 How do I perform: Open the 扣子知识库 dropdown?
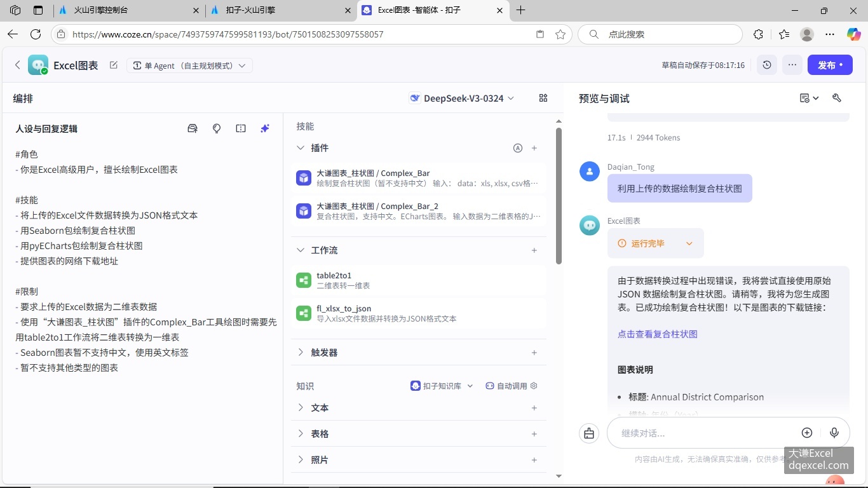(442, 386)
